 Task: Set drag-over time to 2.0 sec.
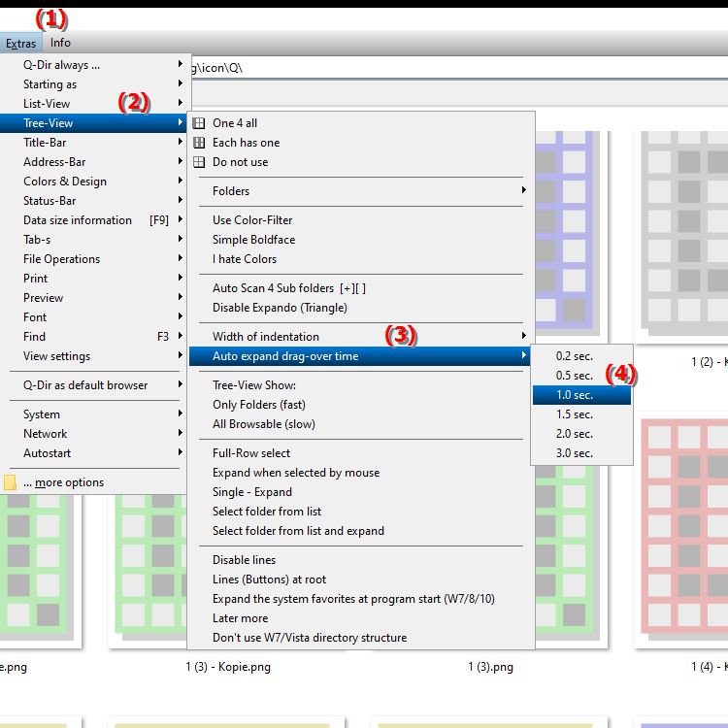[x=581, y=434]
